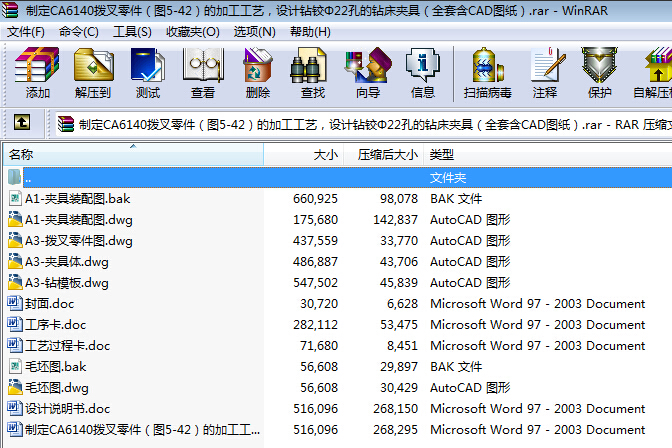Click packed size value 268,150

click(x=395, y=409)
